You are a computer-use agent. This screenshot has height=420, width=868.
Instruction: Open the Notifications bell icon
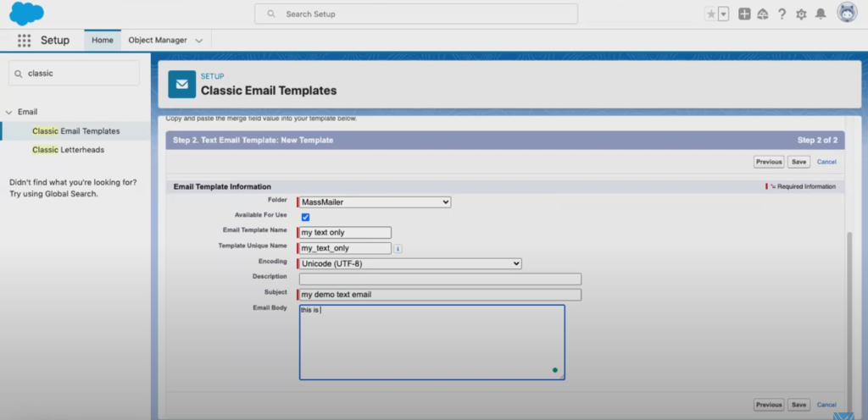click(x=821, y=14)
